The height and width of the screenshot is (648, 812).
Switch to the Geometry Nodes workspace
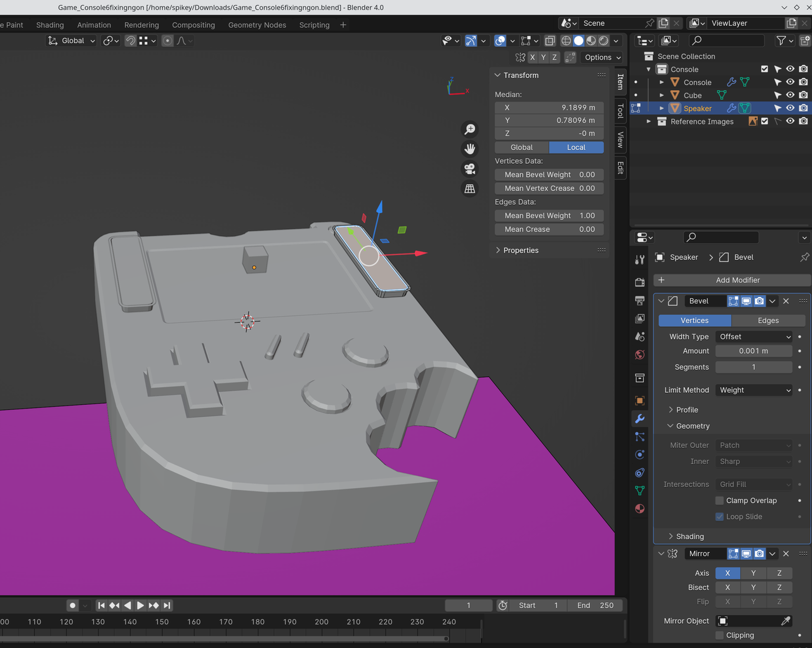tap(257, 25)
